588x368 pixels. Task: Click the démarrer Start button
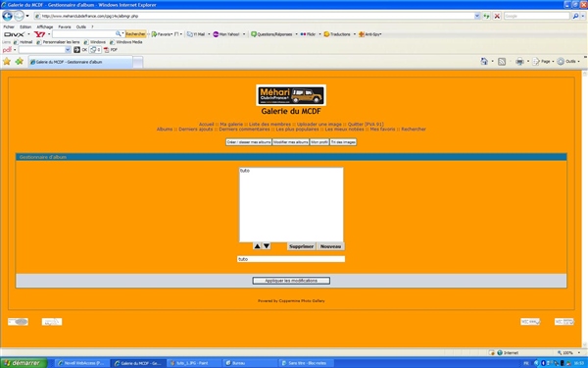[x=24, y=363]
